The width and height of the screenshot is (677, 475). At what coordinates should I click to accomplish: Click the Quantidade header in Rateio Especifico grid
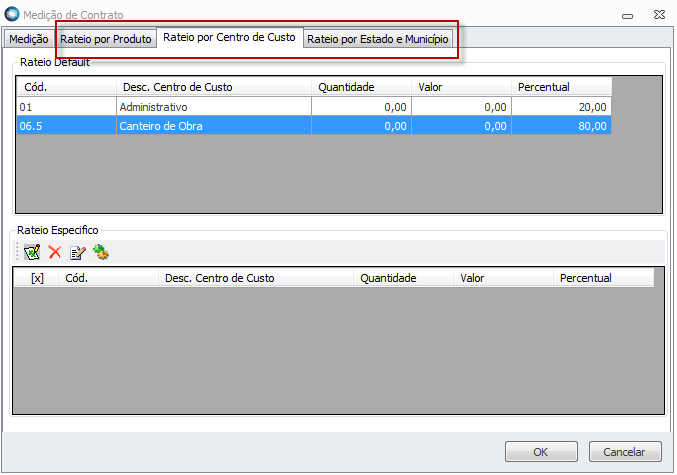click(x=403, y=278)
